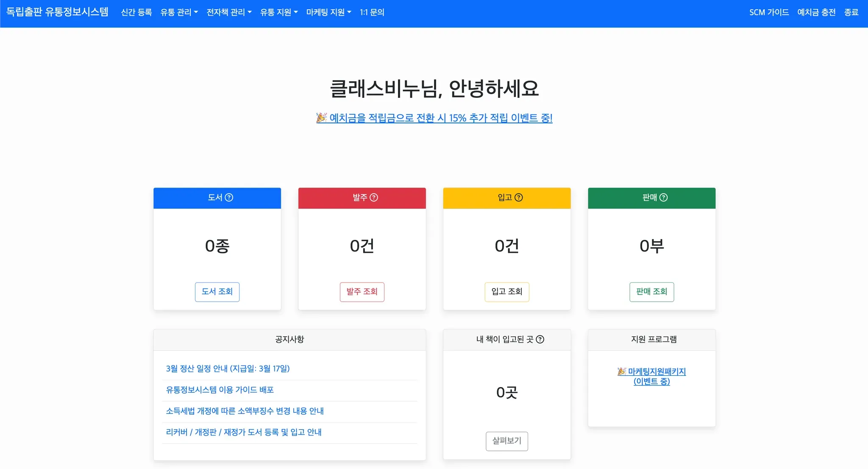The height and width of the screenshot is (469, 868).
Task: Click the 살펴보기 button
Action: tap(506, 441)
